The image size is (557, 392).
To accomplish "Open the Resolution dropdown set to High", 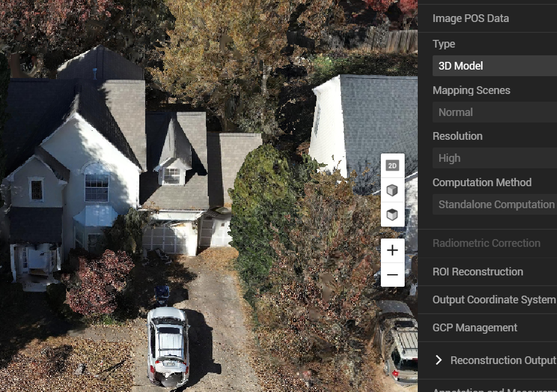I will (495, 158).
